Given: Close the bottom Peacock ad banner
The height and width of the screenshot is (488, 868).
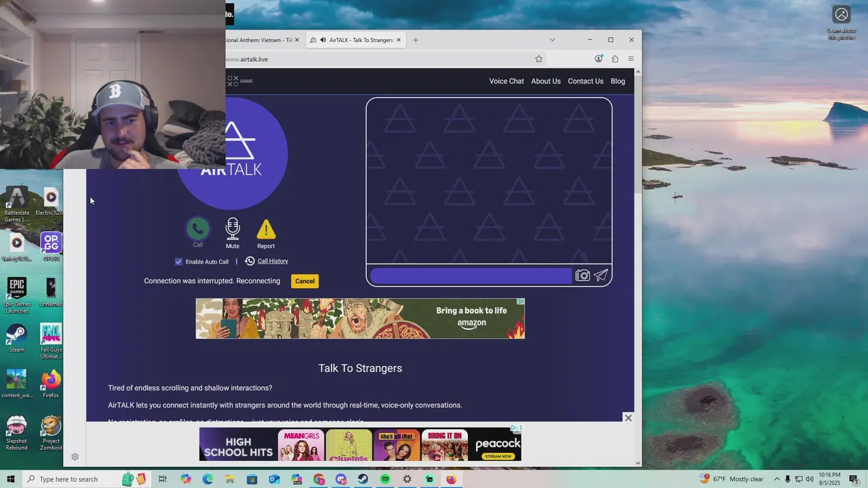Looking at the screenshot, I should [x=628, y=418].
